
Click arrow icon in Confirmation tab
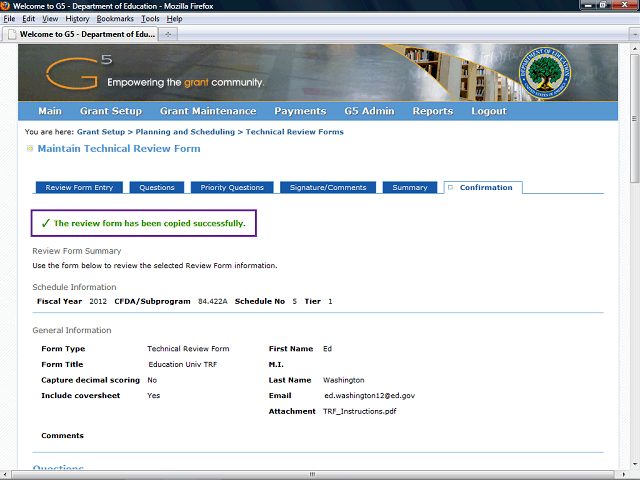(451, 187)
